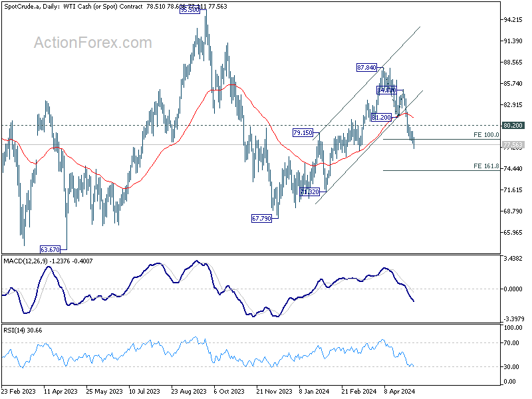Click the 71.320 price label
This screenshot has width=532, height=399.
(310, 192)
